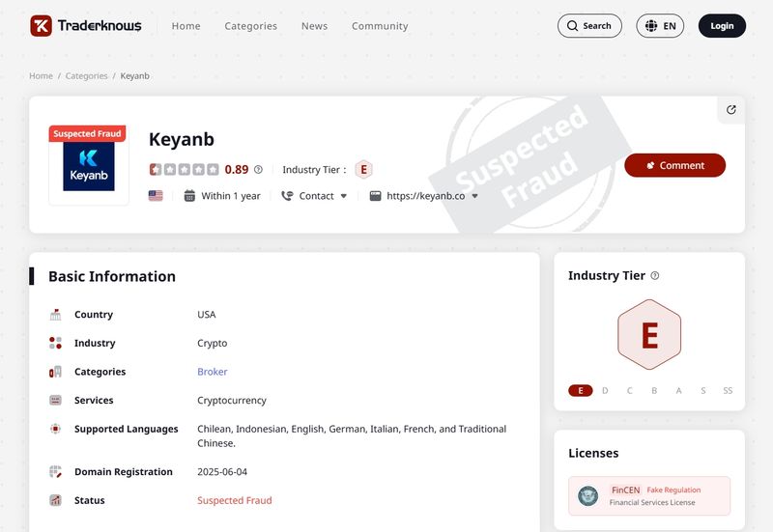
Task: Click the Keyanb breadcrumb text
Action: 134,76
